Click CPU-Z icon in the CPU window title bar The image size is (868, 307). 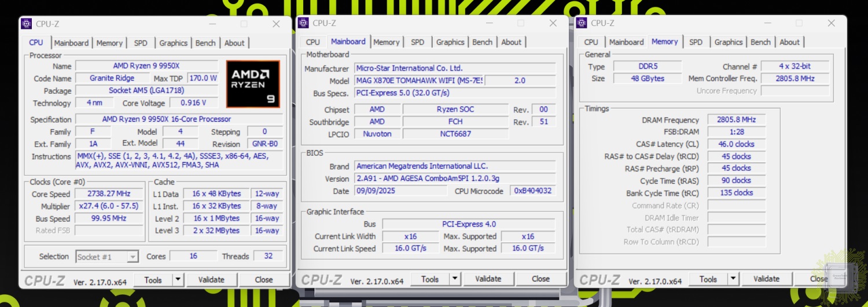[26, 24]
